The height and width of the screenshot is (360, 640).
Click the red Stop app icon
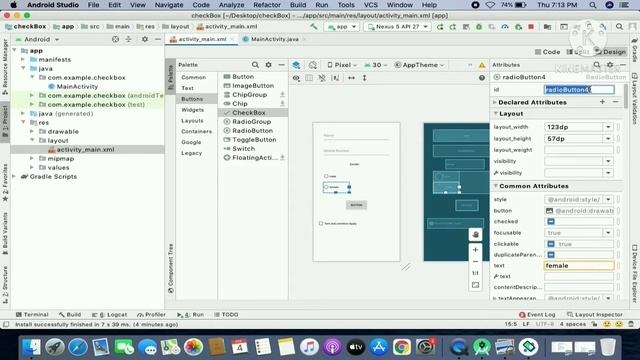[531, 27]
